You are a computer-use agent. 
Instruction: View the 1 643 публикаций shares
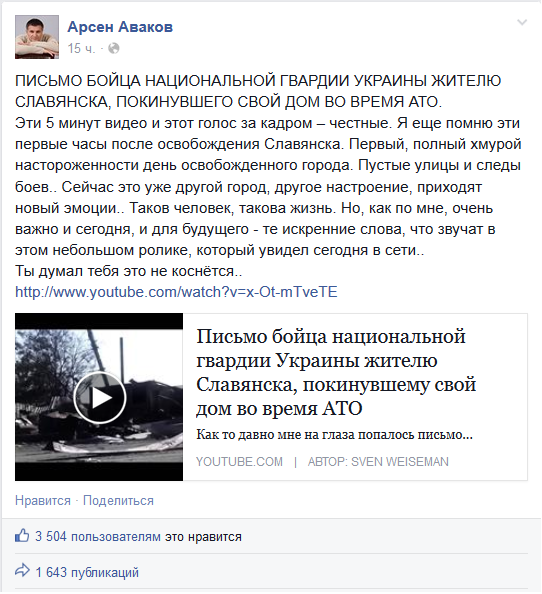pyautogui.click(x=87, y=572)
